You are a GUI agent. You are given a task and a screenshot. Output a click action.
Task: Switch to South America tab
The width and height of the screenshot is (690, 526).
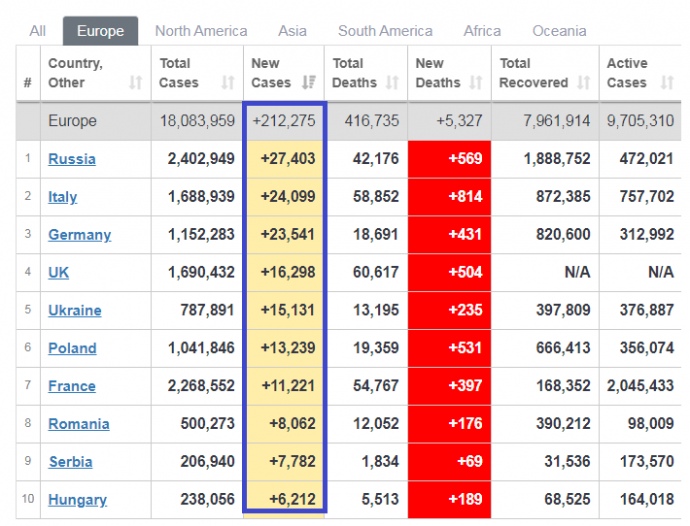click(385, 31)
